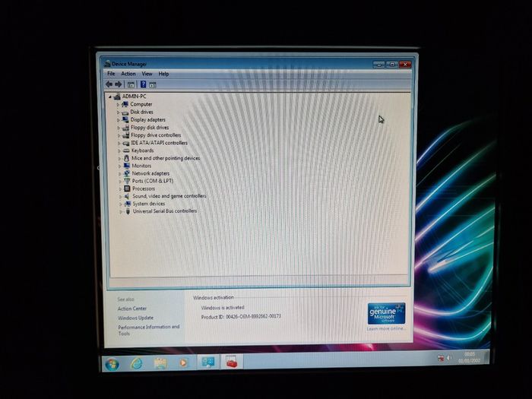Expand the Display adapters node
The image size is (532, 399).
click(119, 120)
